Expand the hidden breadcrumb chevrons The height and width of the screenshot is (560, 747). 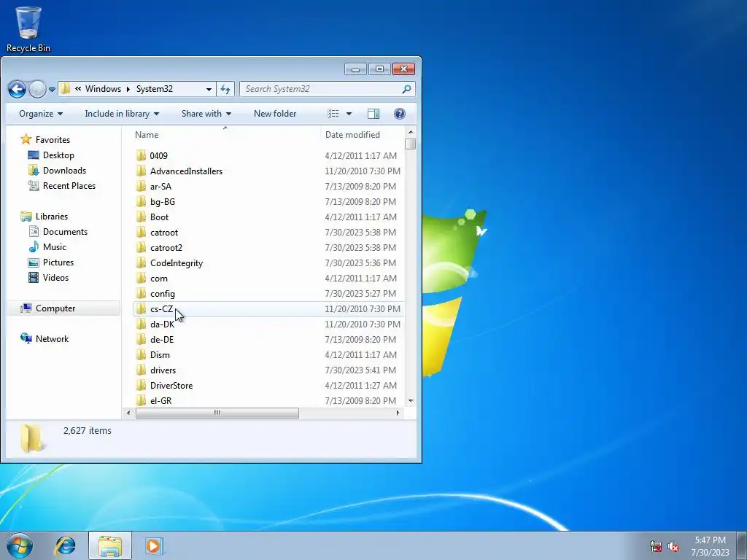(x=78, y=88)
